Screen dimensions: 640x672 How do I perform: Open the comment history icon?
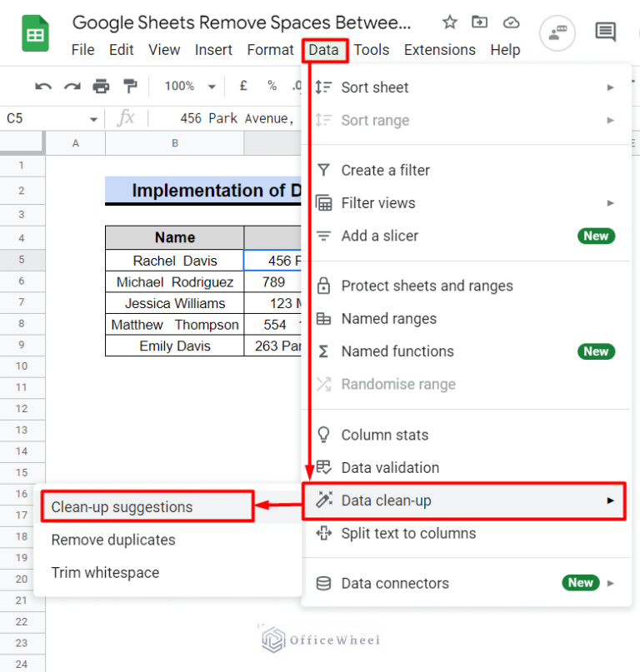click(605, 32)
